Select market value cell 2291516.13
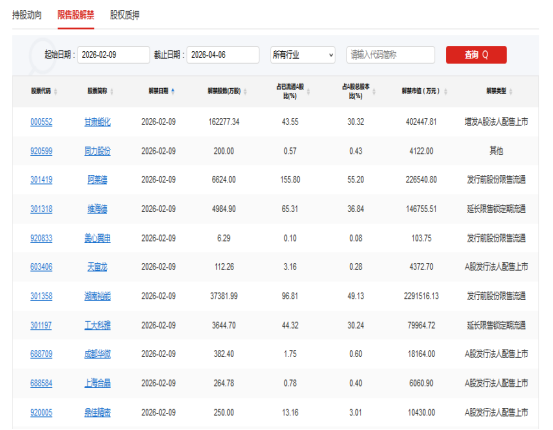This screenshot has width=553, height=430. [x=421, y=296]
